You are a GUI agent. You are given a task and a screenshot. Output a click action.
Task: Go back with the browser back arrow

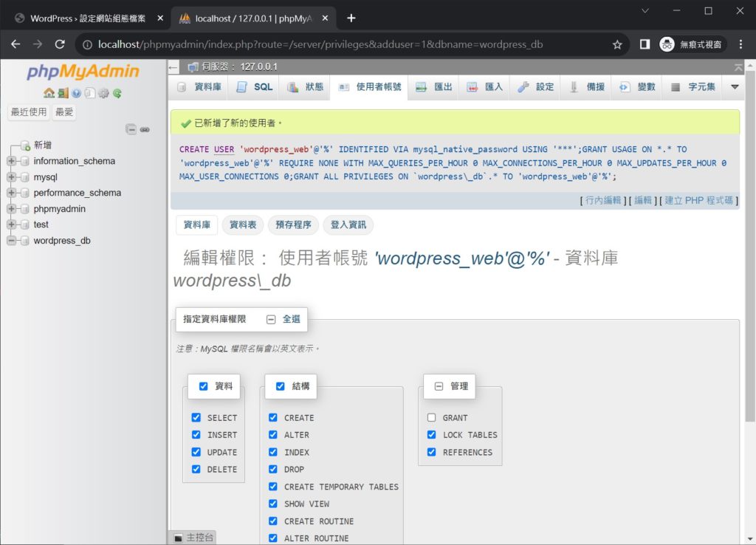point(16,44)
